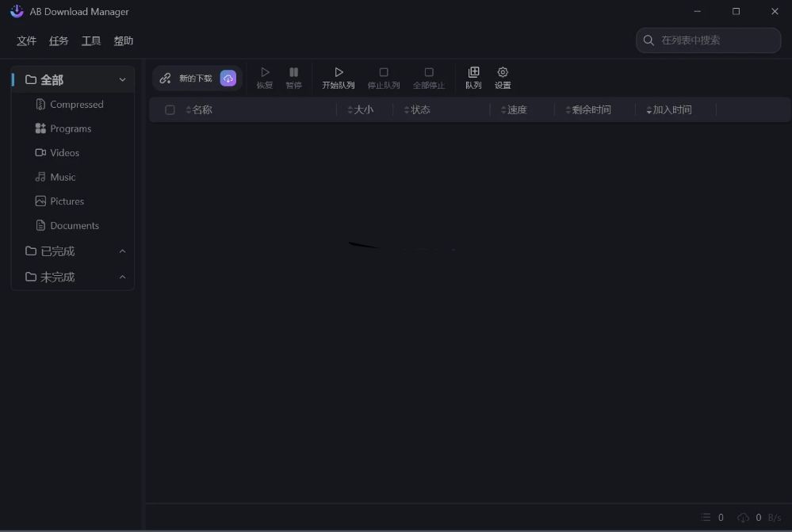Open the queue manager via 队列 icon

click(x=473, y=77)
